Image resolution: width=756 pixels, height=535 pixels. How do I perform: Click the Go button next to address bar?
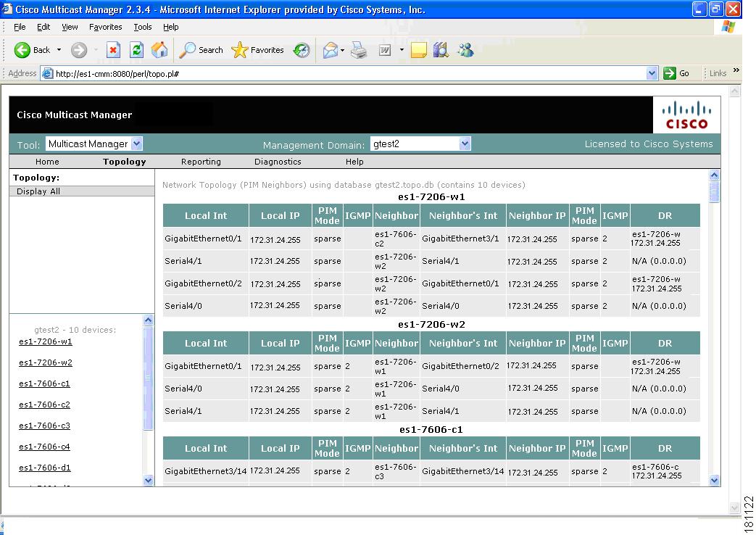(677, 73)
